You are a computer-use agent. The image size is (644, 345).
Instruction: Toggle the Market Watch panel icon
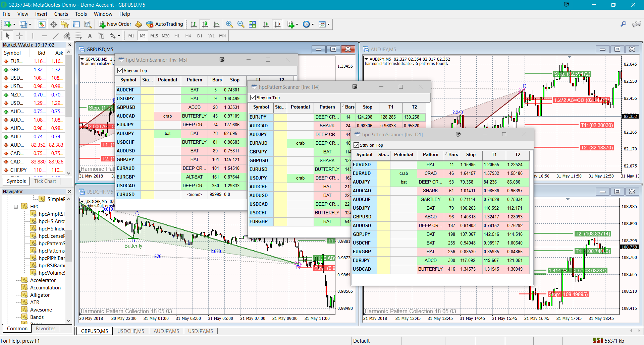(x=42, y=24)
